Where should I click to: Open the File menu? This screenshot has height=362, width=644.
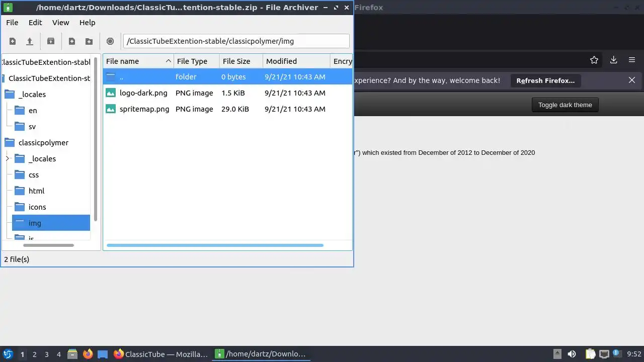pos(12,23)
